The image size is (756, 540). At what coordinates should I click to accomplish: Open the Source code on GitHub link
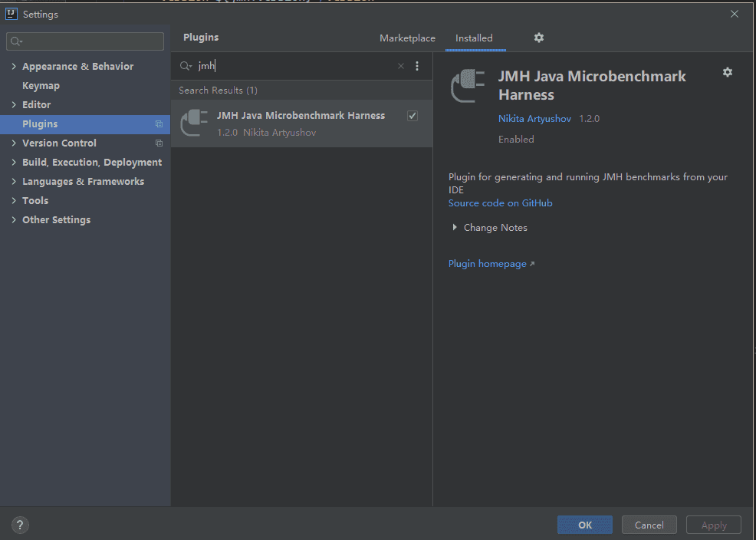(501, 203)
